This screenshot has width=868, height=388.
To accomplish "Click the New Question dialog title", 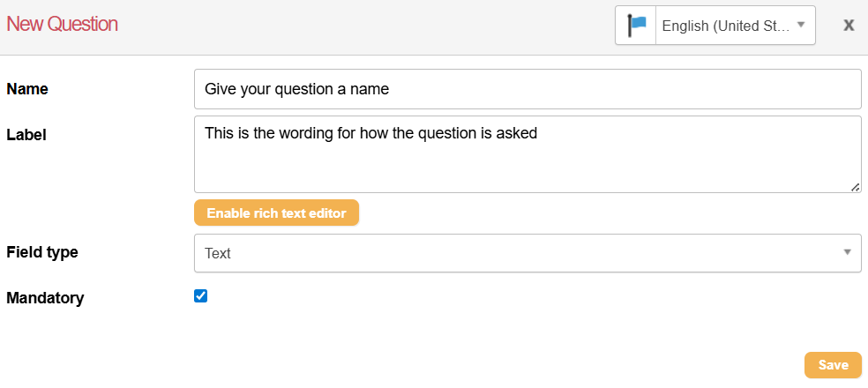I will pyautogui.click(x=62, y=25).
